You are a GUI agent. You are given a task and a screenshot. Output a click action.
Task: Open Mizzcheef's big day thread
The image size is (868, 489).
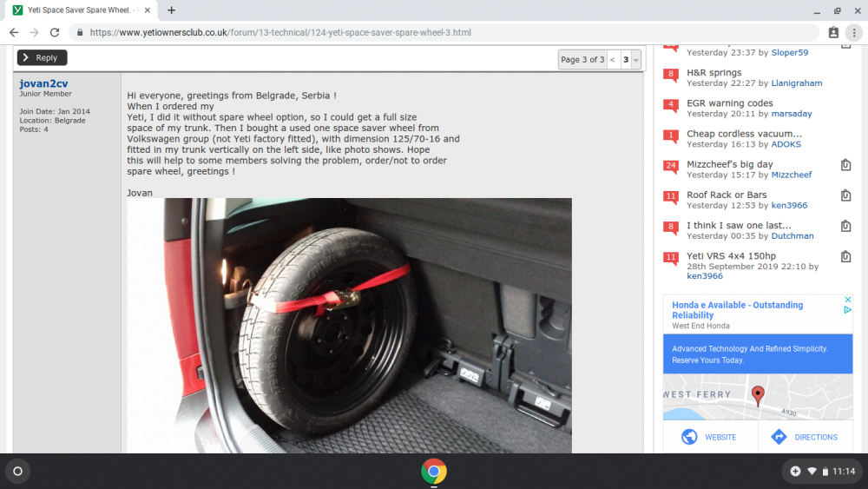tap(730, 164)
